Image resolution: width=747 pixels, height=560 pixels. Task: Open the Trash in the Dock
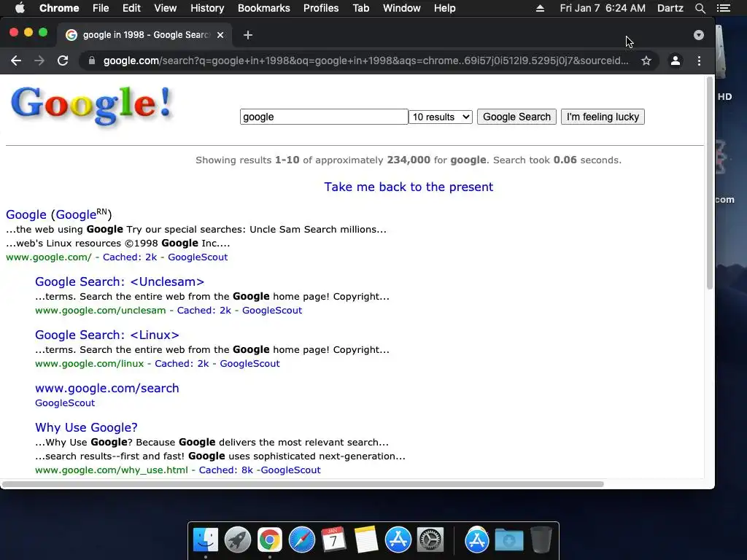tap(541, 540)
